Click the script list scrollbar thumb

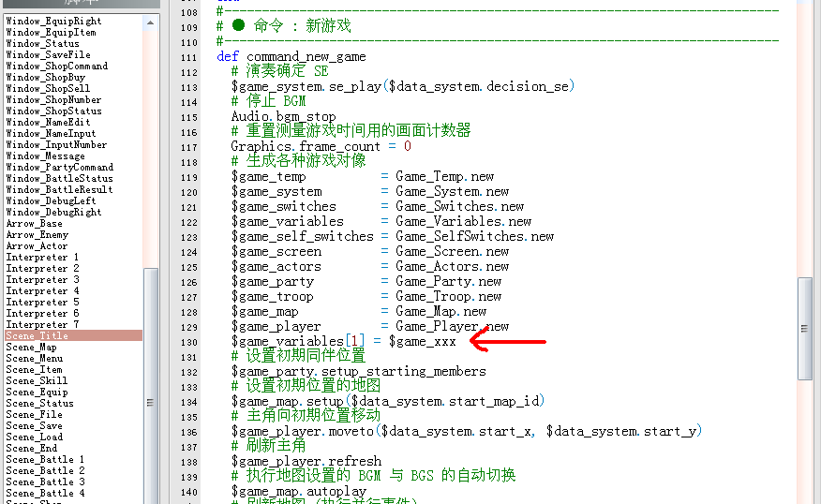coord(150,386)
